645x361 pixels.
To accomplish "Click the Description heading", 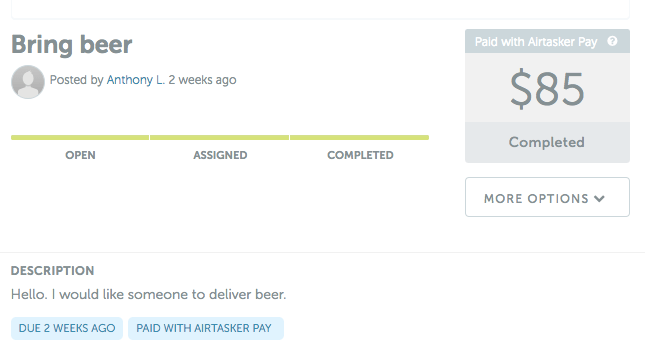I will (53, 271).
